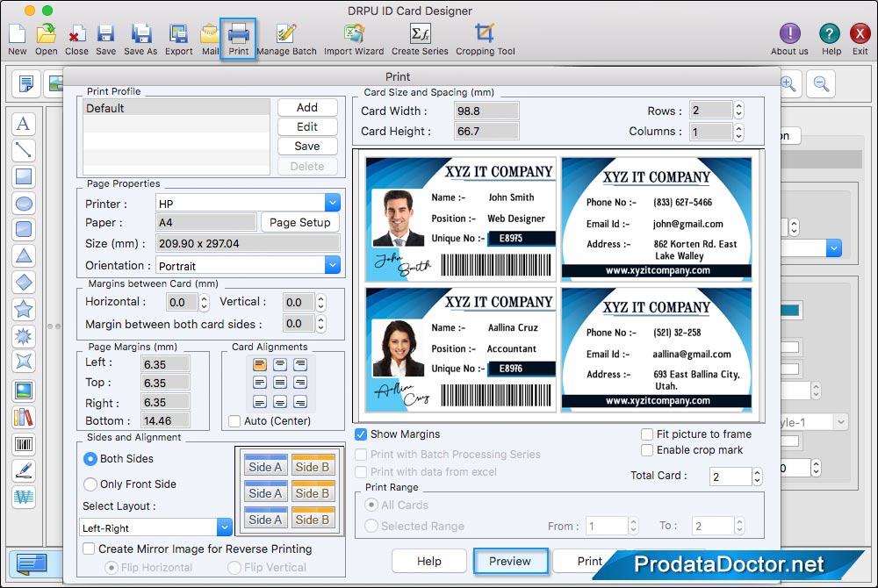
Task: Open the Create Series tool
Action: point(420,39)
